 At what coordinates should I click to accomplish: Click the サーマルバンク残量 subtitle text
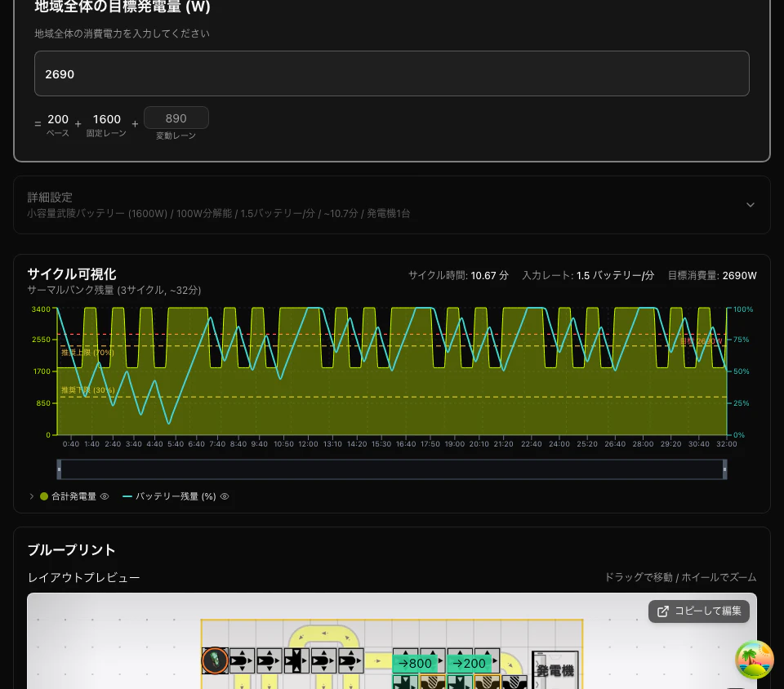click(114, 290)
